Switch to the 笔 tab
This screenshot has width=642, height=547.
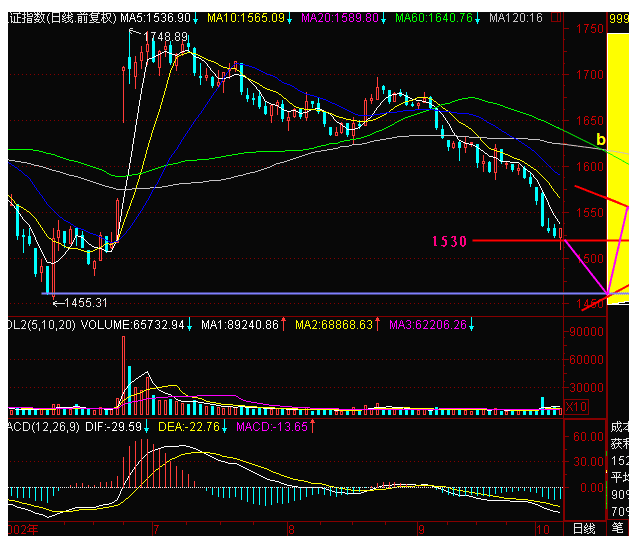tap(617, 528)
